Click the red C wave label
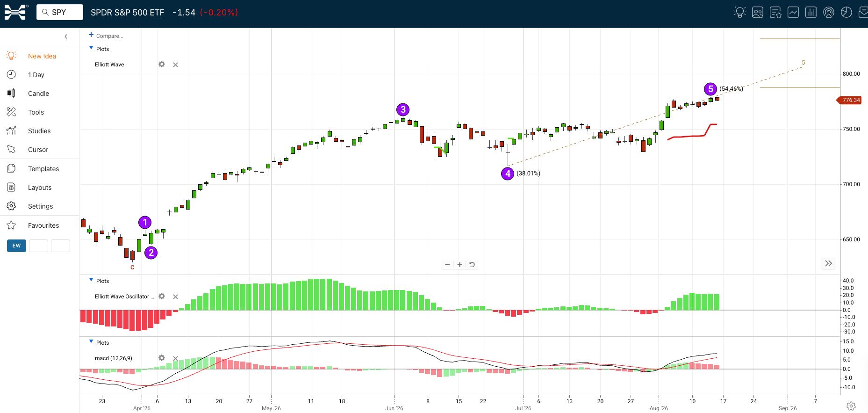Image resolution: width=868 pixels, height=413 pixels. [132, 268]
